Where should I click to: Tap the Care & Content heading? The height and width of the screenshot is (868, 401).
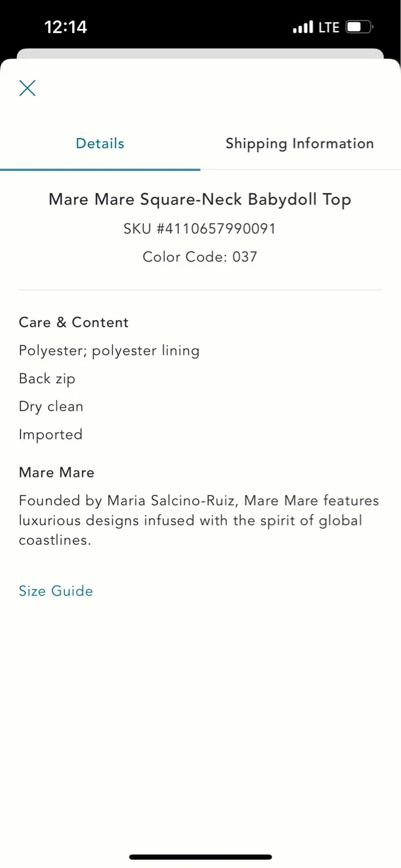click(x=73, y=322)
